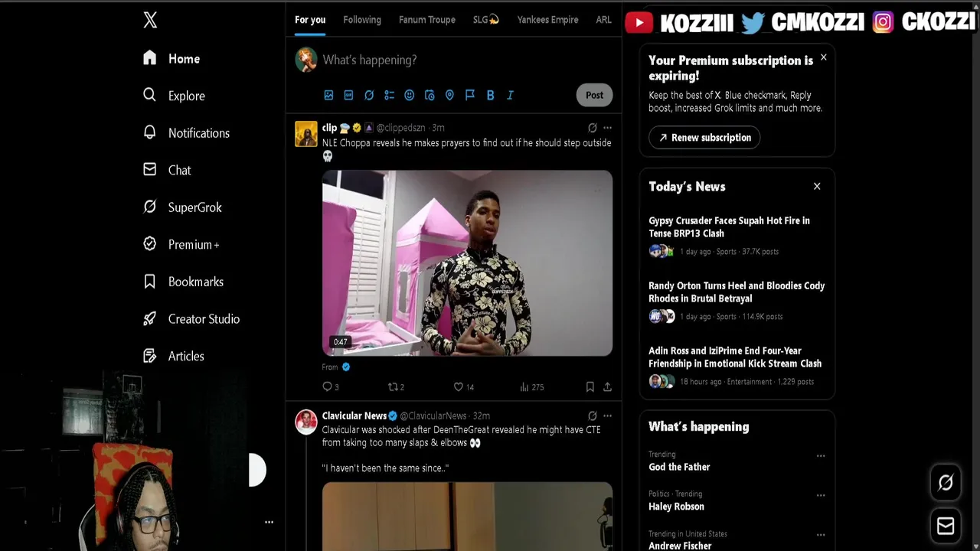The image size is (980, 551).
Task: Open SuperGrok from sidebar
Action: tap(182, 207)
